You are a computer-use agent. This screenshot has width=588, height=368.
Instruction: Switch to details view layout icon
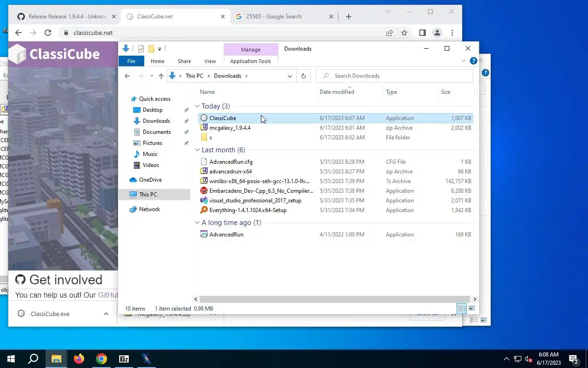(x=462, y=308)
